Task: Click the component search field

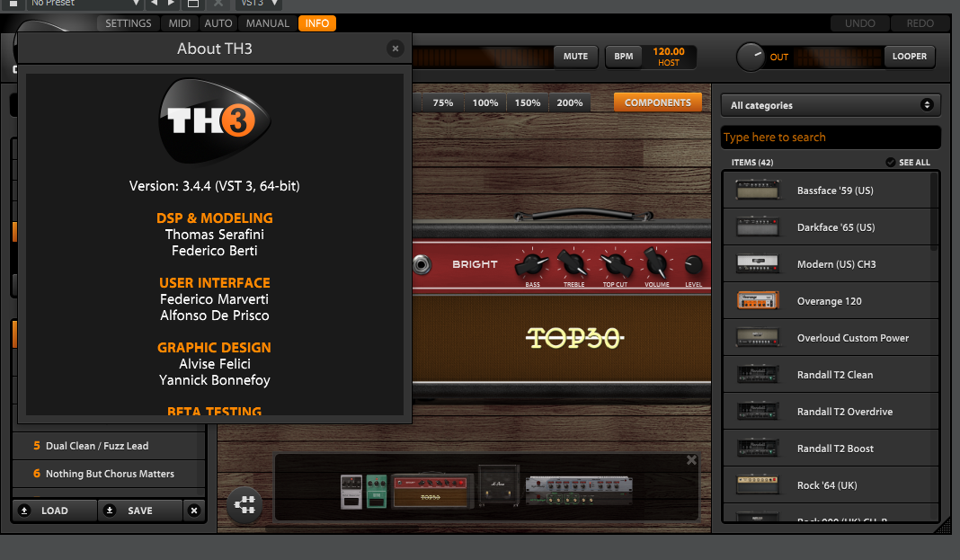Action: (831, 138)
